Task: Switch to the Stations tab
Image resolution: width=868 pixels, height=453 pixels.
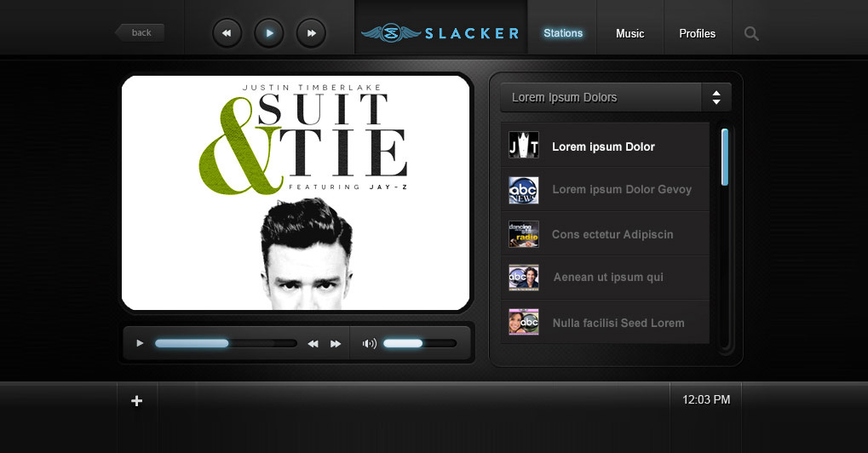Action: pos(563,33)
